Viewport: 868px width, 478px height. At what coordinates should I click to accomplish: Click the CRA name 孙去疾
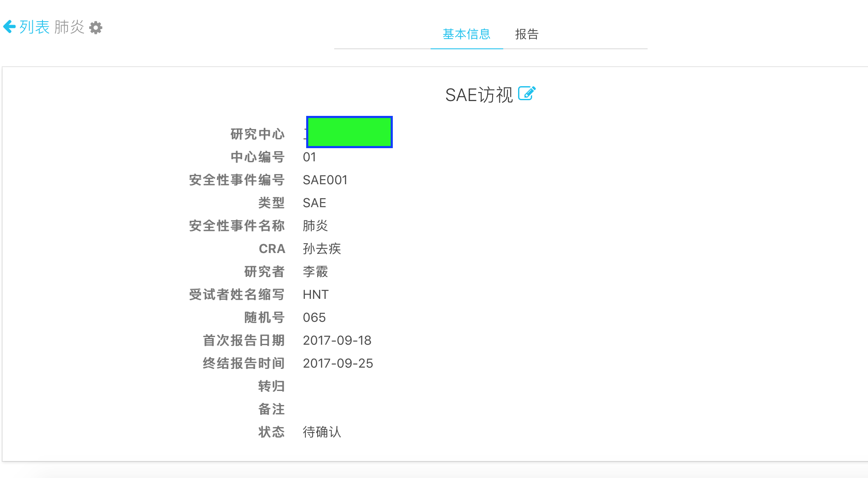[x=322, y=249]
